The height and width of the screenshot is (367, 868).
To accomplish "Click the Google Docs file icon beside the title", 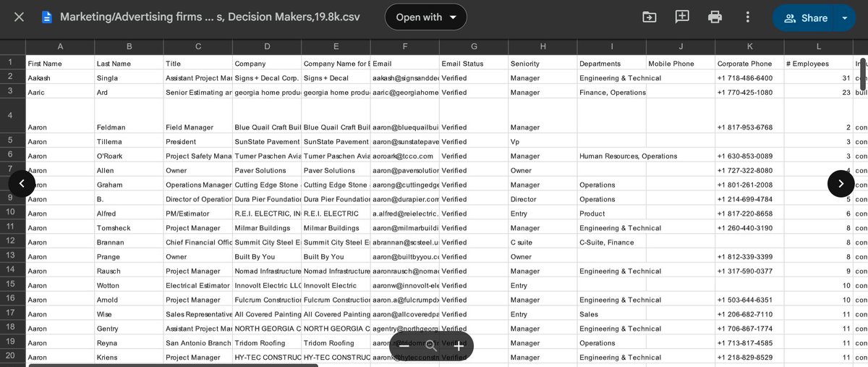I will click(x=47, y=17).
